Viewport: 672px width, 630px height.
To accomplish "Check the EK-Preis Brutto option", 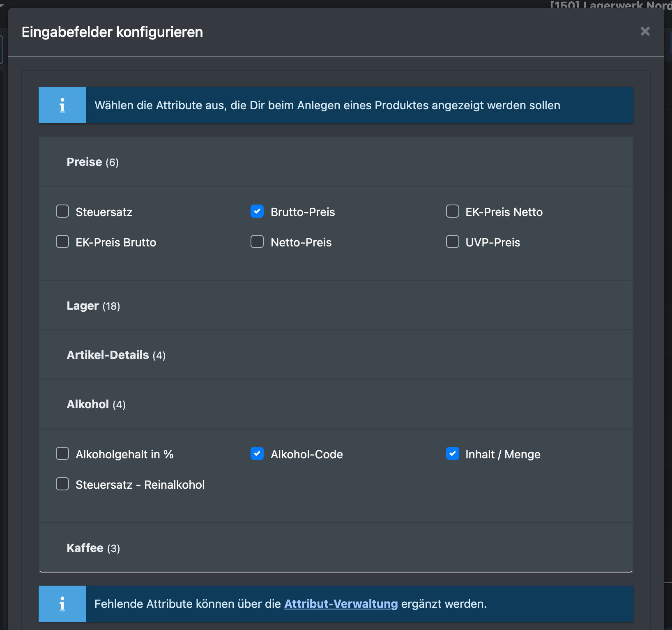I will [62, 241].
